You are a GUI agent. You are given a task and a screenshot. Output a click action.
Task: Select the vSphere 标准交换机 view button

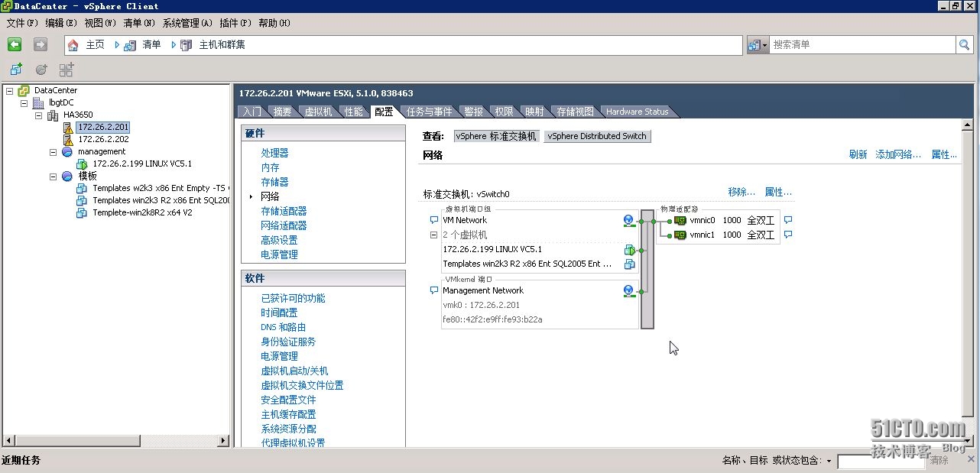496,136
